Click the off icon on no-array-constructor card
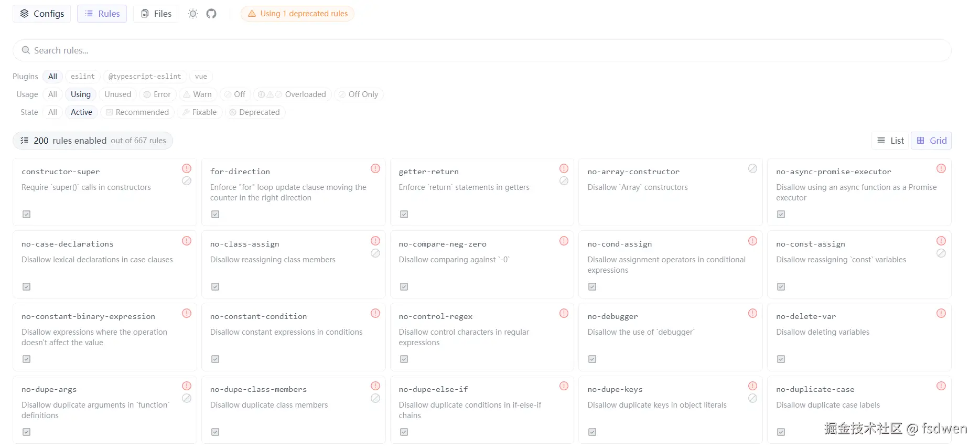The width and height of the screenshot is (980, 448). pos(752,168)
